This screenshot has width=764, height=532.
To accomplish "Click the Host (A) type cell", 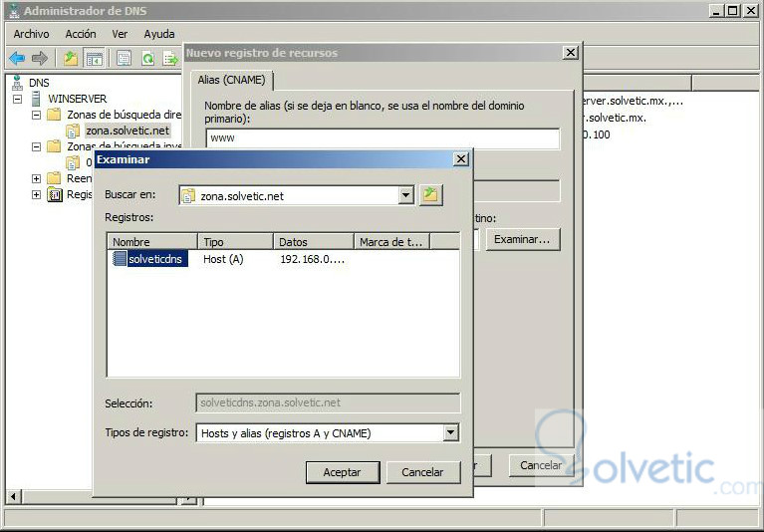I will [223, 259].
